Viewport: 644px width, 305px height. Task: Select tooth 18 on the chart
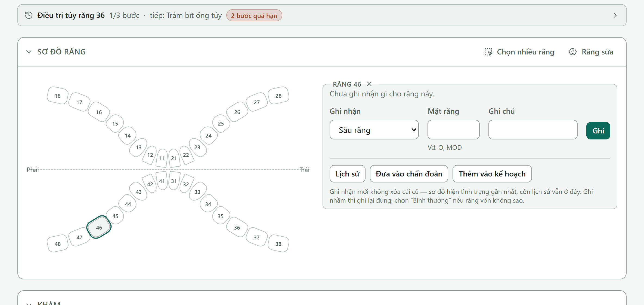pyautogui.click(x=58, y=96)
